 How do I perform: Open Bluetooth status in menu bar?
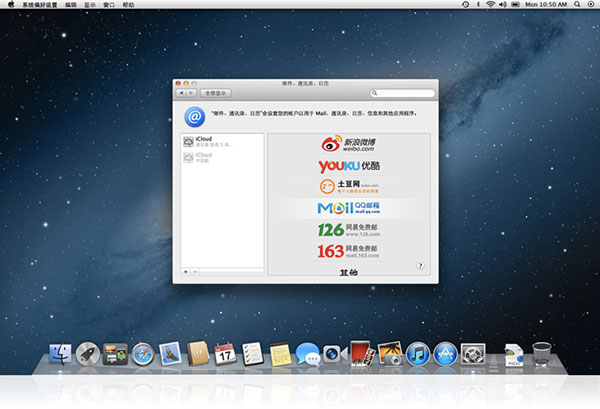pos(478,4)
